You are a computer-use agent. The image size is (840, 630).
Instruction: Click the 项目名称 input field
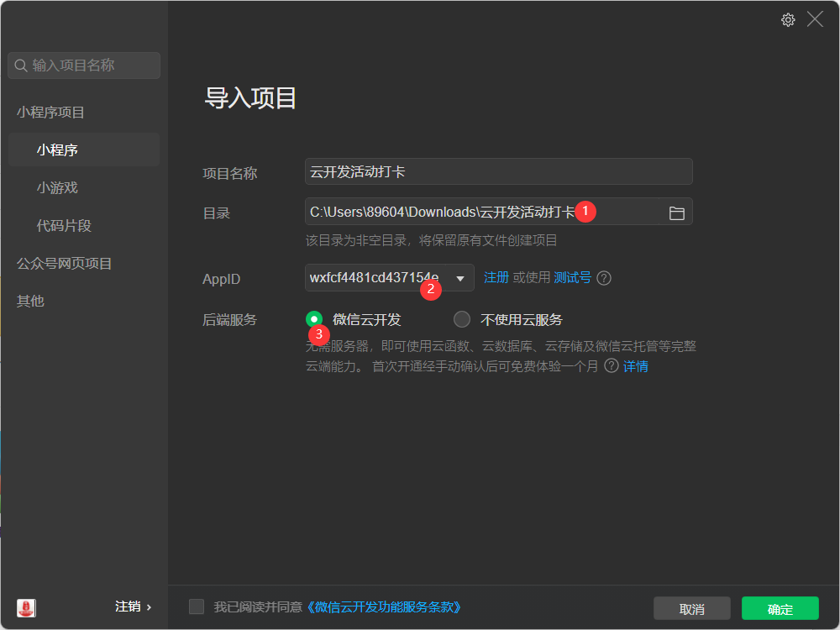pyautogui.click(x=498, y=171)
